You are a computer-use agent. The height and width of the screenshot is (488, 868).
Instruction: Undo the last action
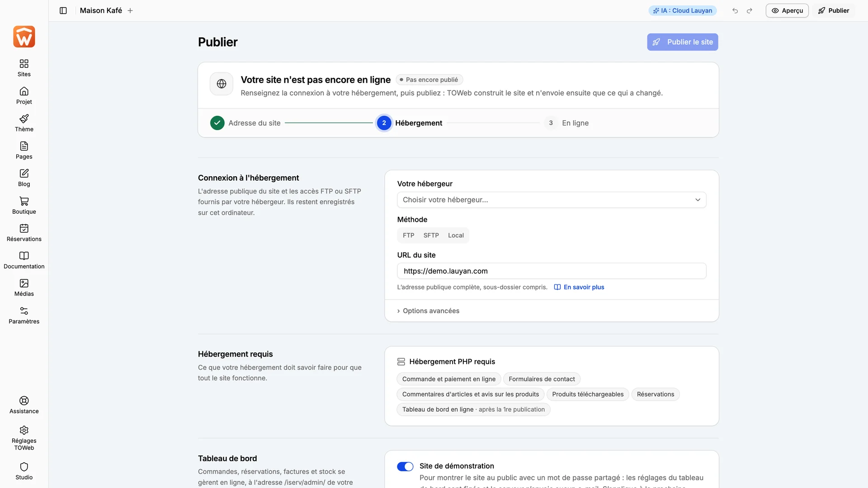click(x=735, y=10)
